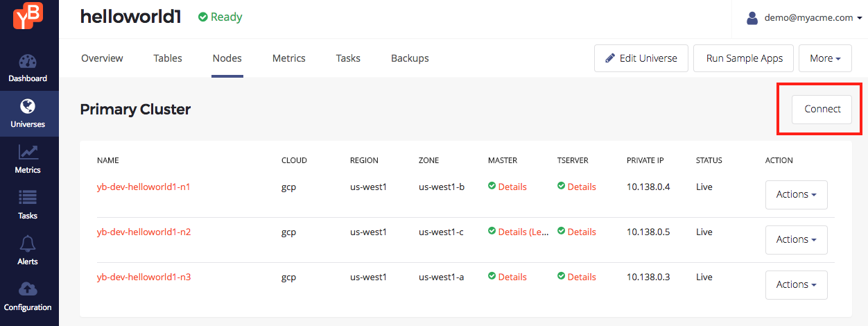Image resolution: width=868 pixels, height=326 pixels.
Task: Click the ZONE column header
Action: pos(428,160)
